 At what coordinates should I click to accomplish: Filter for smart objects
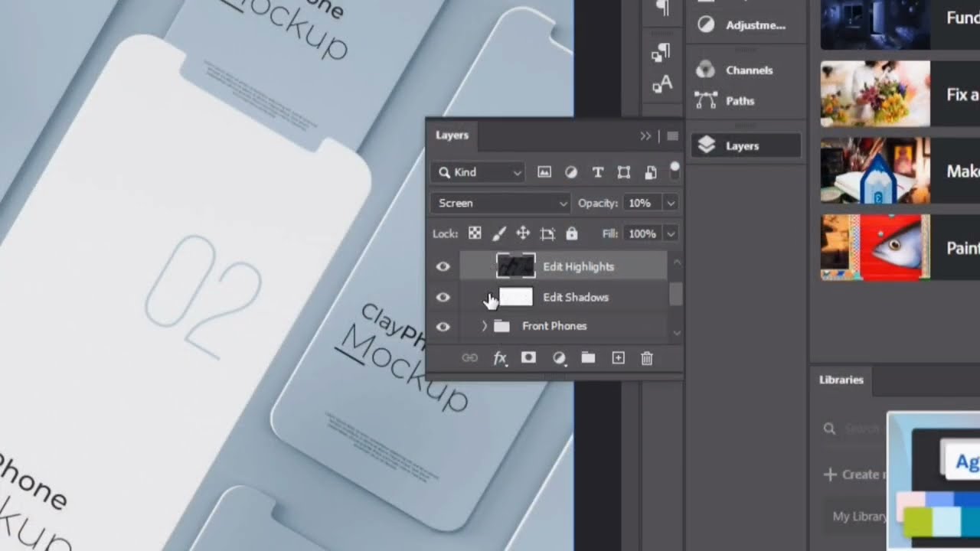651,172
